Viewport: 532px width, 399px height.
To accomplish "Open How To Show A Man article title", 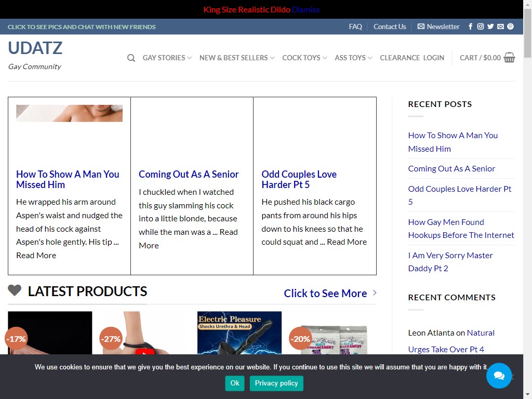I will pyautogui.click(x=68, y=179).
